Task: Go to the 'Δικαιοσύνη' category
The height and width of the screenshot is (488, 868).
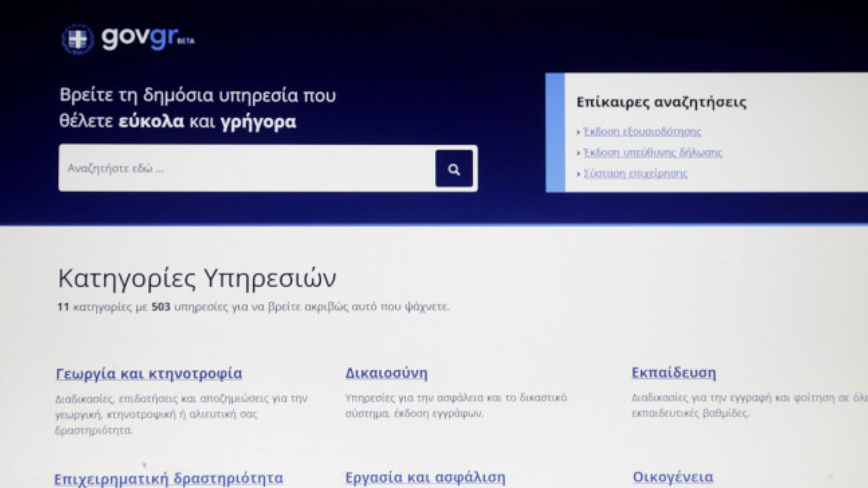Action: (386, 373)
